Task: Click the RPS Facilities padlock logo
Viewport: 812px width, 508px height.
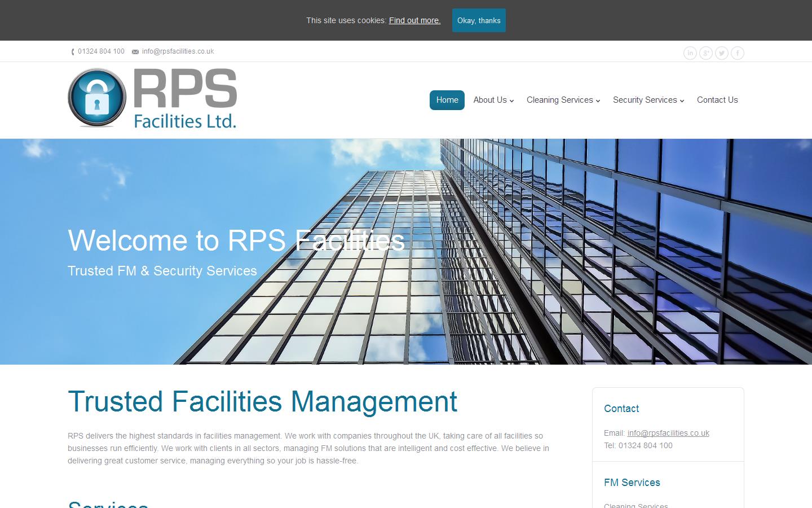Action: click(x=96, y=97)
